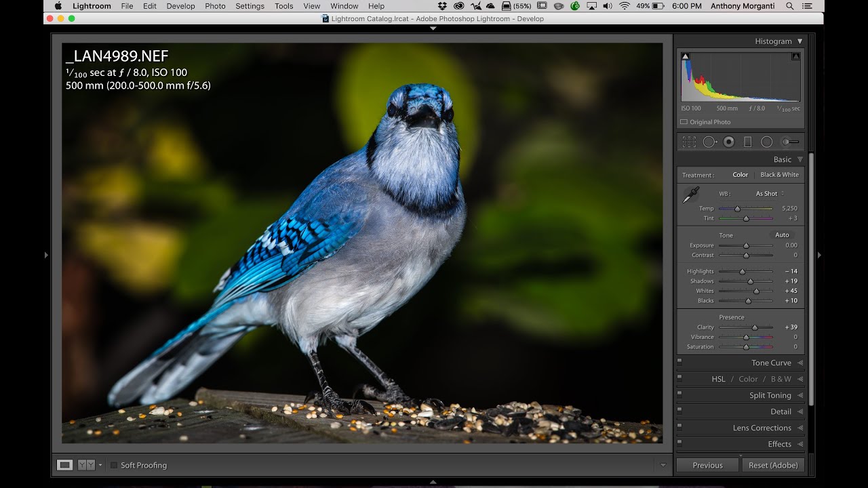Toggle Split Toning panel switch

coord(679,395)
